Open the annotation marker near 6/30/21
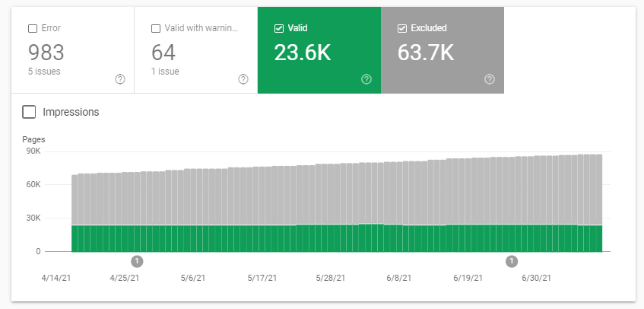The height and width of the screenshot is (309, 644). point(512,261)
